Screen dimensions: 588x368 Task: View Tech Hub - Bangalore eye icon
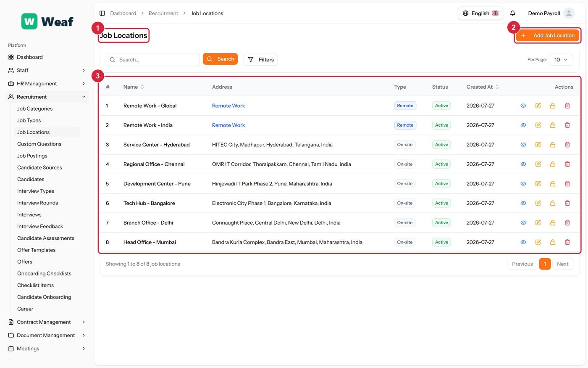(523, 203)
